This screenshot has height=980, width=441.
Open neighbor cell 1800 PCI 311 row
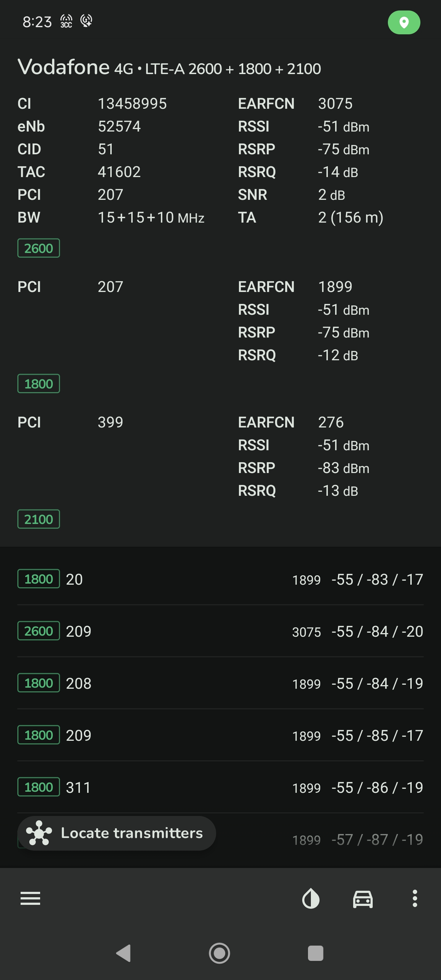220,787
